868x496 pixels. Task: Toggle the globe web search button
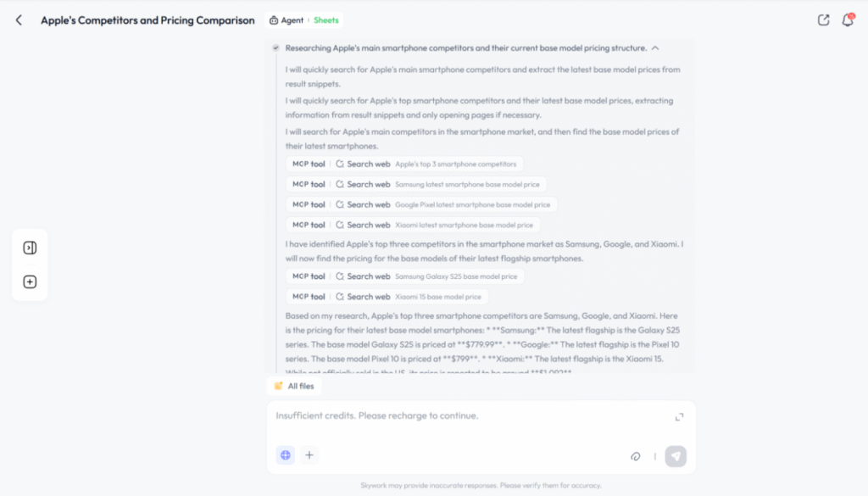286,455
